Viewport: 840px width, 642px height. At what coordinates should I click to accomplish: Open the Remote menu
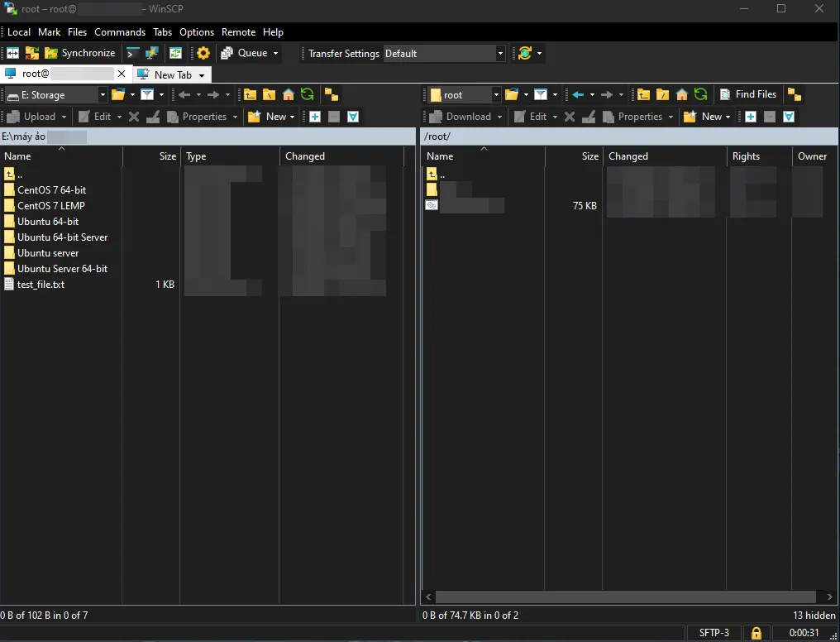(238, 32)
